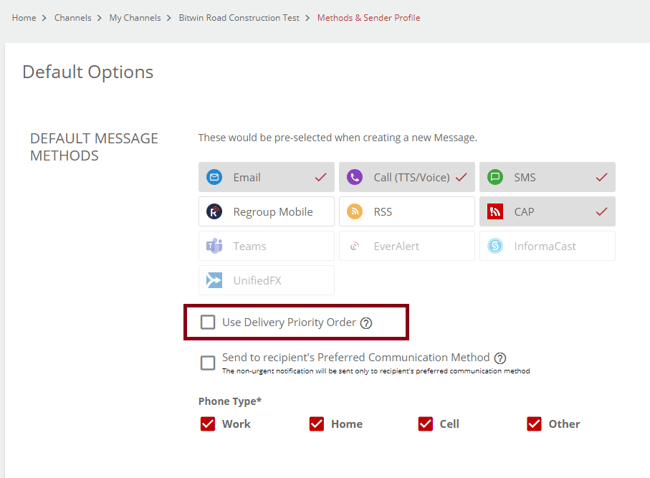Screen dimensions: 650x478
Task: Click the red CAP icon
Action: [x=495, y=212]
